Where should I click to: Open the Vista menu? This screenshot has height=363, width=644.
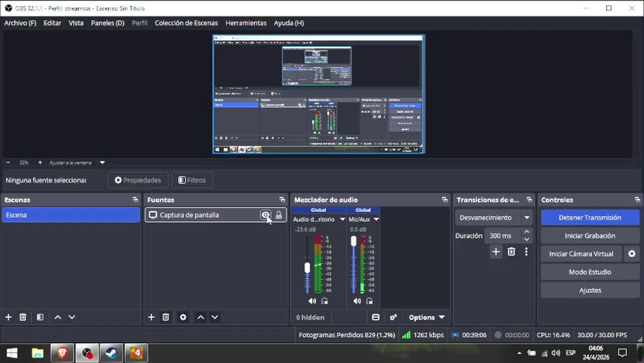(76, 23)
